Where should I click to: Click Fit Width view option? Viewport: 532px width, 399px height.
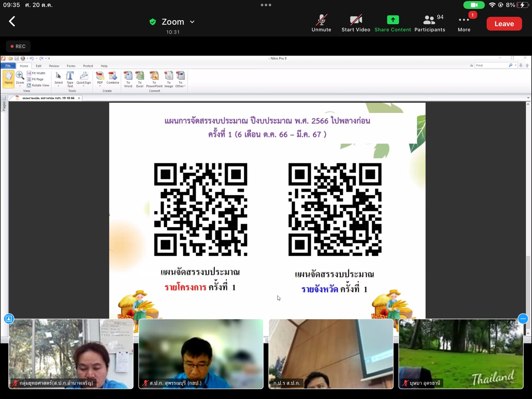(x=36, y=73)
